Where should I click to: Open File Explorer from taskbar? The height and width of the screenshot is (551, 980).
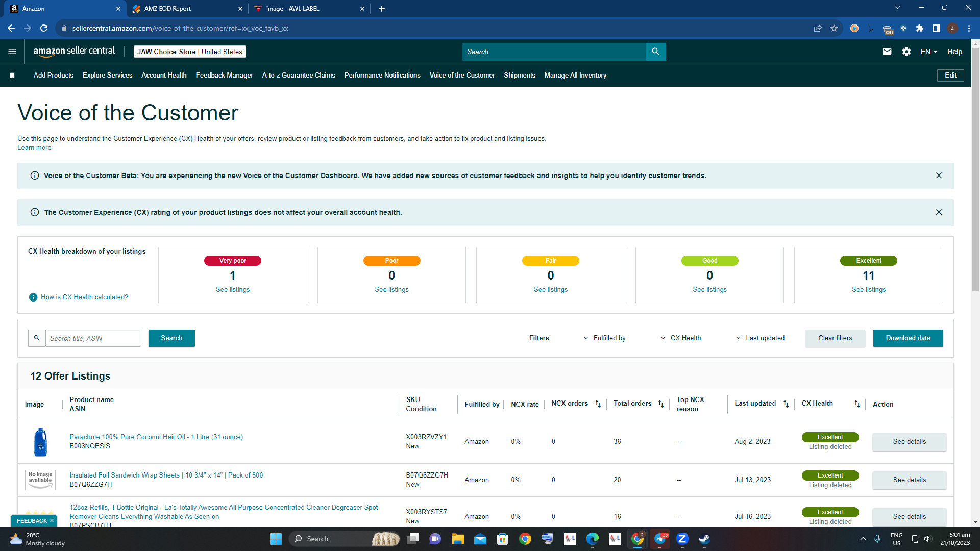click(457, 539)
